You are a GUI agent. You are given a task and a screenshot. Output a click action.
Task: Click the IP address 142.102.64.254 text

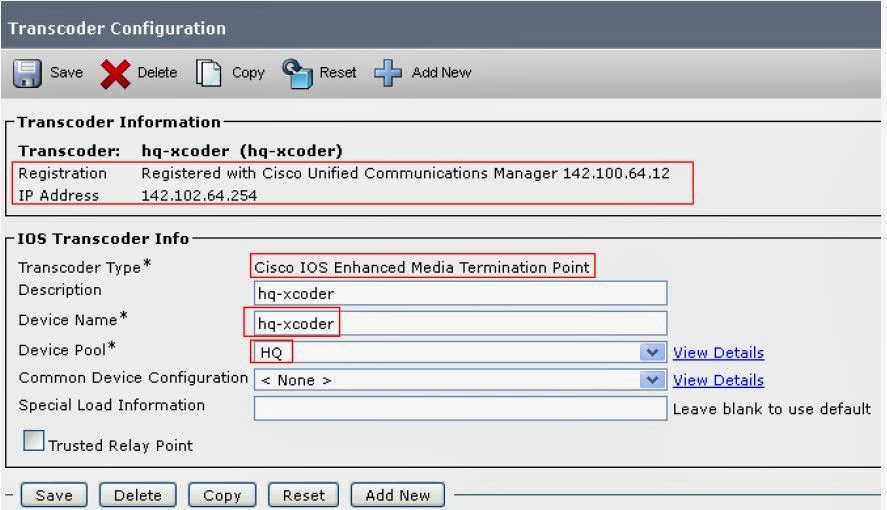(x=199, y=196)
